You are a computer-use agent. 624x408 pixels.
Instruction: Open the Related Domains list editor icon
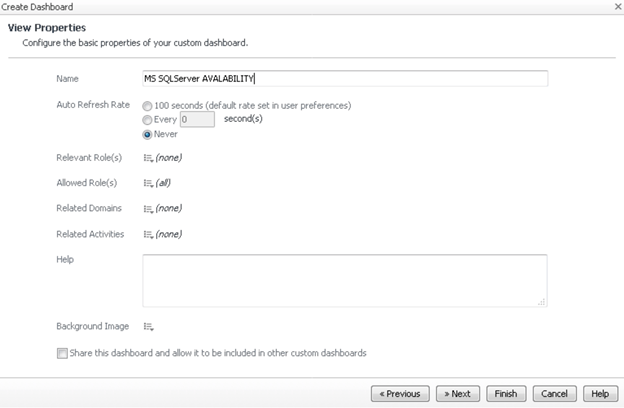click(x=148, y=209)
